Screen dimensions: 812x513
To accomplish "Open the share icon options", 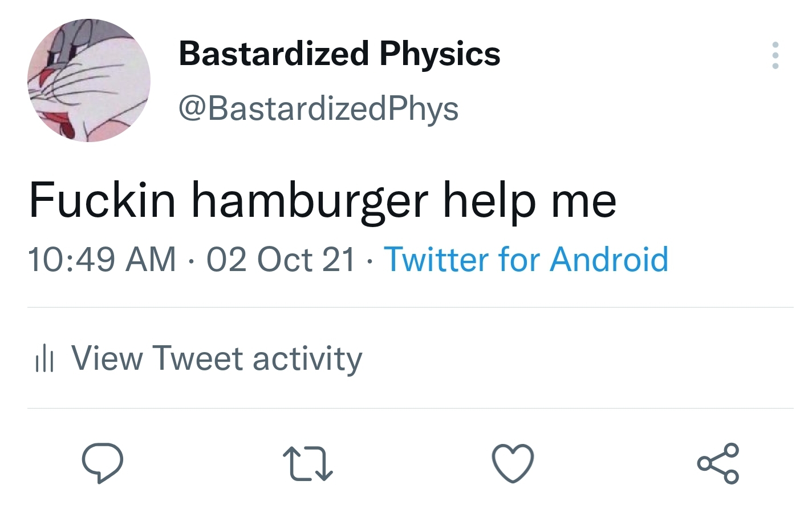I will [718, 463].
